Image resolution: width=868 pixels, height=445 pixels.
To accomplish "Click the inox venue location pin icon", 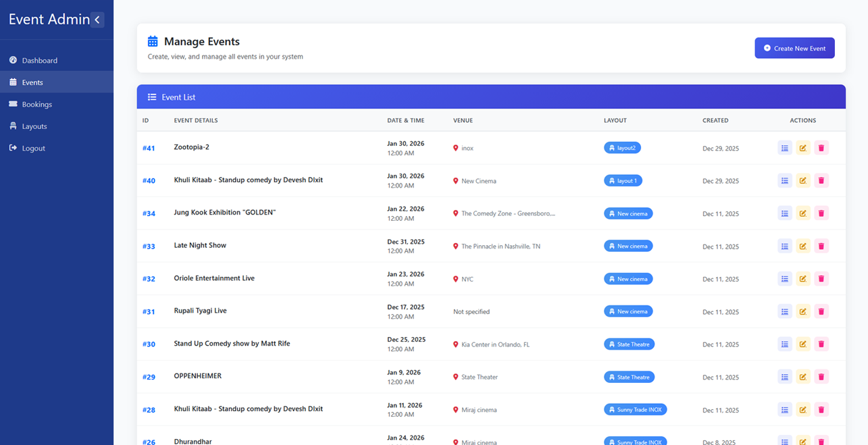I will pyautogui.click(x=456, y=148).
